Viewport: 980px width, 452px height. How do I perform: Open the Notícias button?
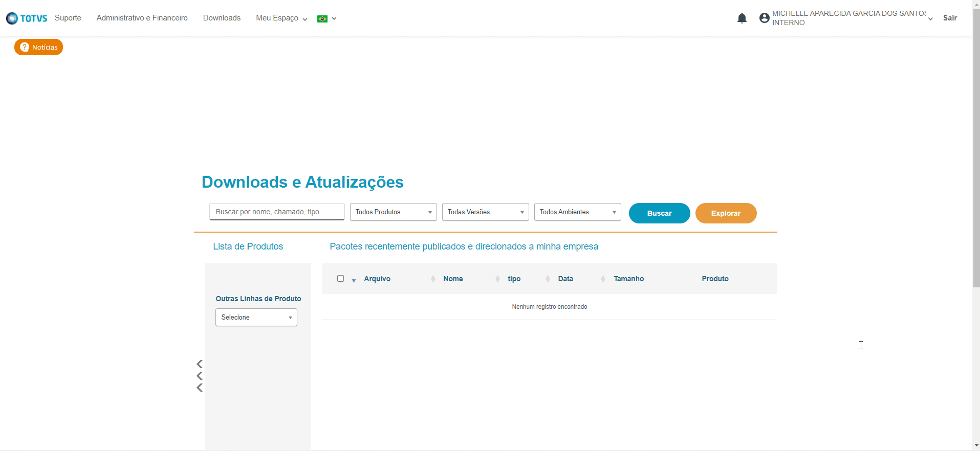click(x=38, y=47)
